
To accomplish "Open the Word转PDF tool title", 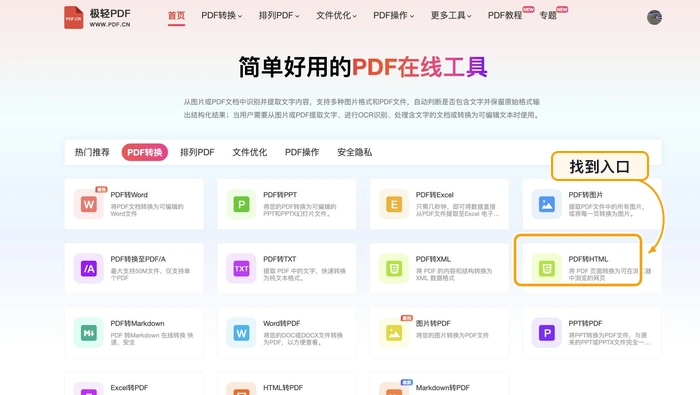I will 282,324.
